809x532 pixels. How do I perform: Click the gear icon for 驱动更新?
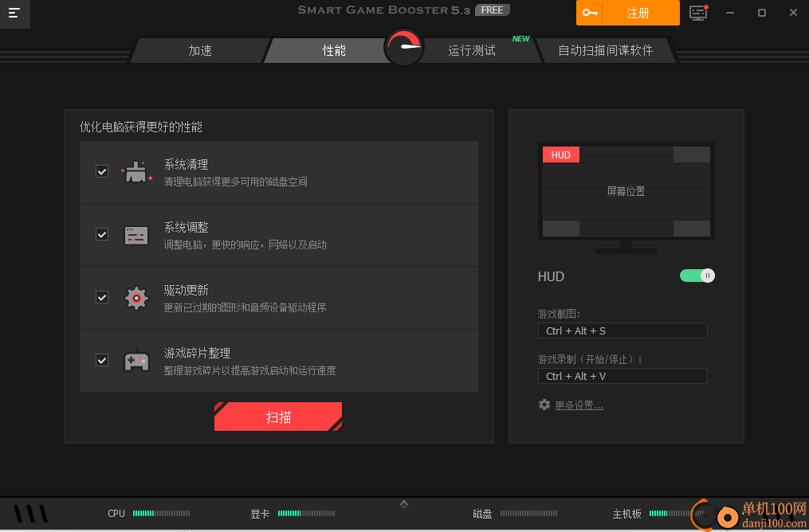coord(136,298)
